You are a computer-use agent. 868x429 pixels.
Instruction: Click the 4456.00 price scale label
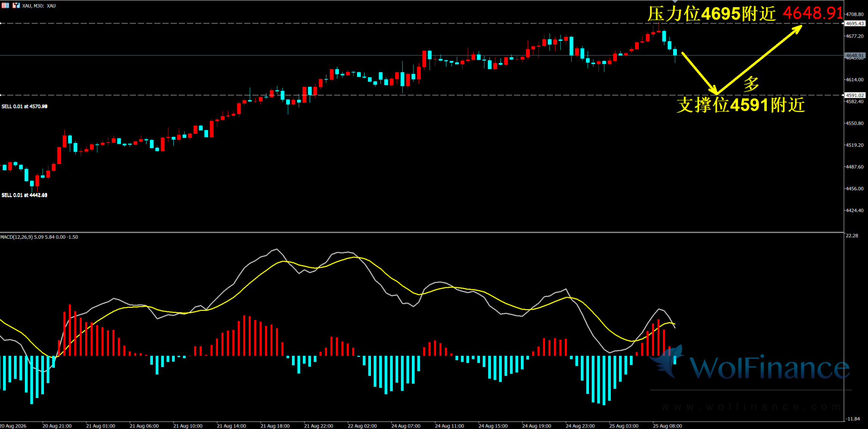[855, 188]
